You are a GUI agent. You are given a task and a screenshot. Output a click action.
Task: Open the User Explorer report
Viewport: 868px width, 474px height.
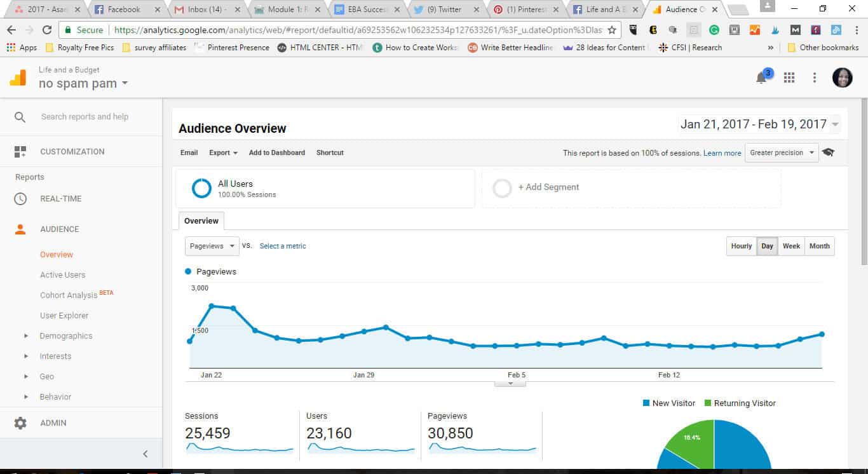(x=64, y=316)
